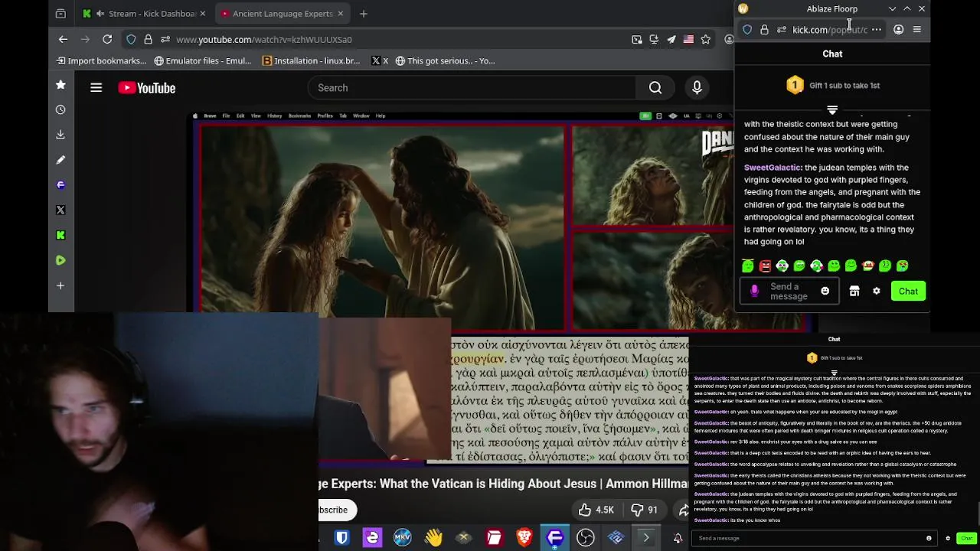
Task: Click SweetGalactic username in Kick chat
Action: pos(773,168)
